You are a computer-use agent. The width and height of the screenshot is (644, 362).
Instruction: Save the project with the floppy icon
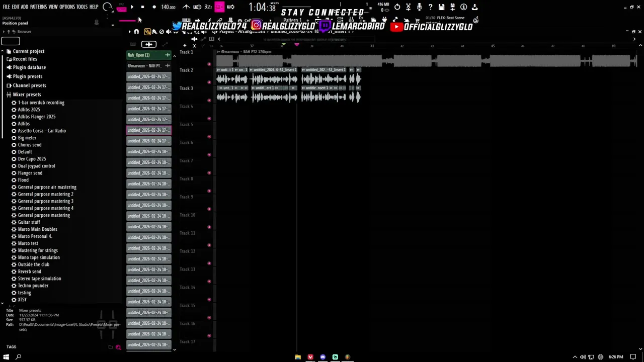coord(441,7)
